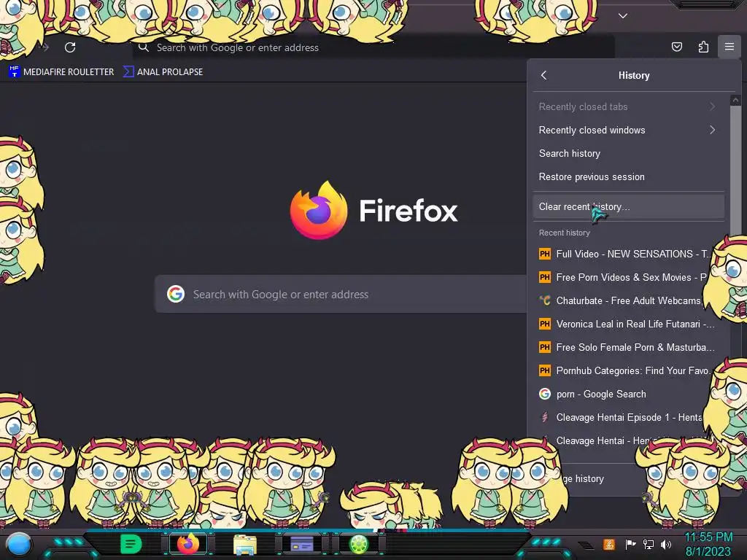Image resolution: width=747 pixels, height=560 pixels.
Task: Open the 'Cleavage Hentai Episode 1' history entry
Action: (628, 417)
